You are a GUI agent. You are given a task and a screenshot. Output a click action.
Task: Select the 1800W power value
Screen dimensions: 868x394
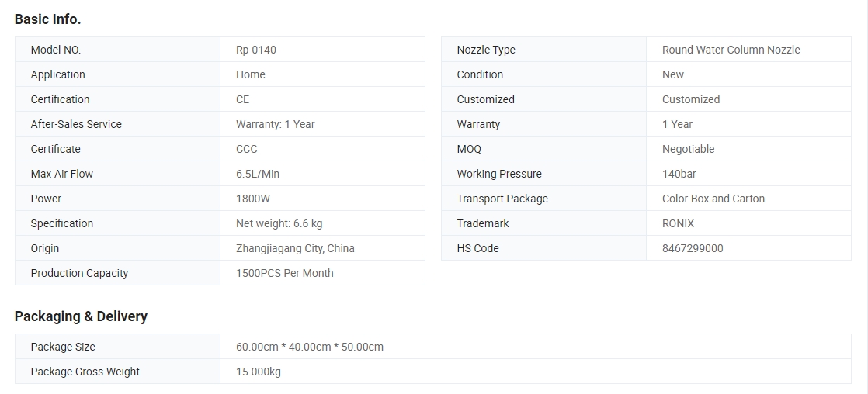click(253, 199)
